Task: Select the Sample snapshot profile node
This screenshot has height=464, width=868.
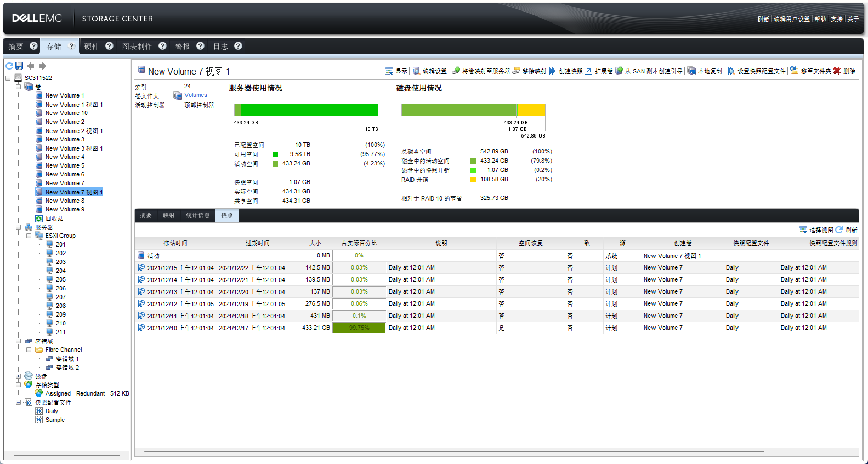Action: pos(55,420)
